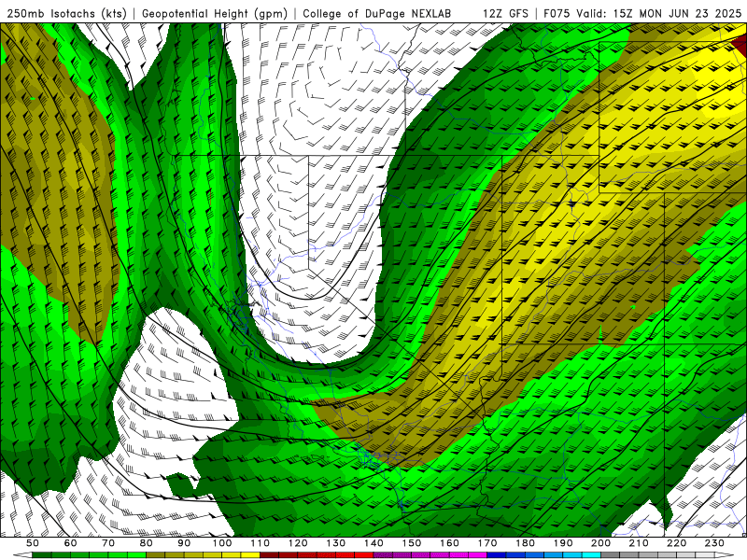Click the legend value 100
The height and width of the screenshot is (560, 747).
coord(222,543)
